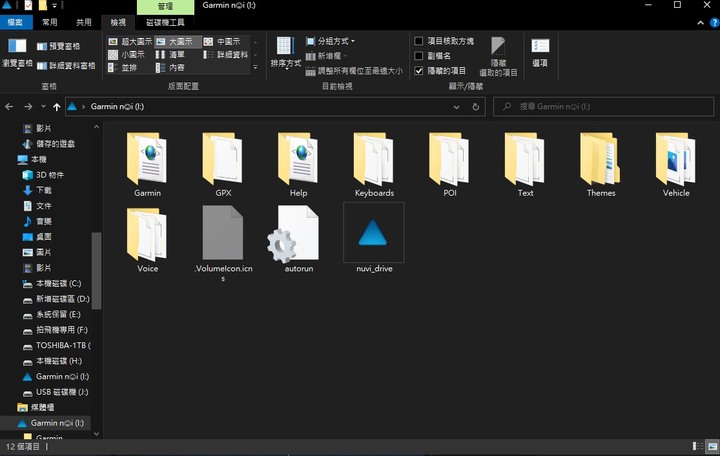Choose content (內容) layout

(x=170, y=68)
